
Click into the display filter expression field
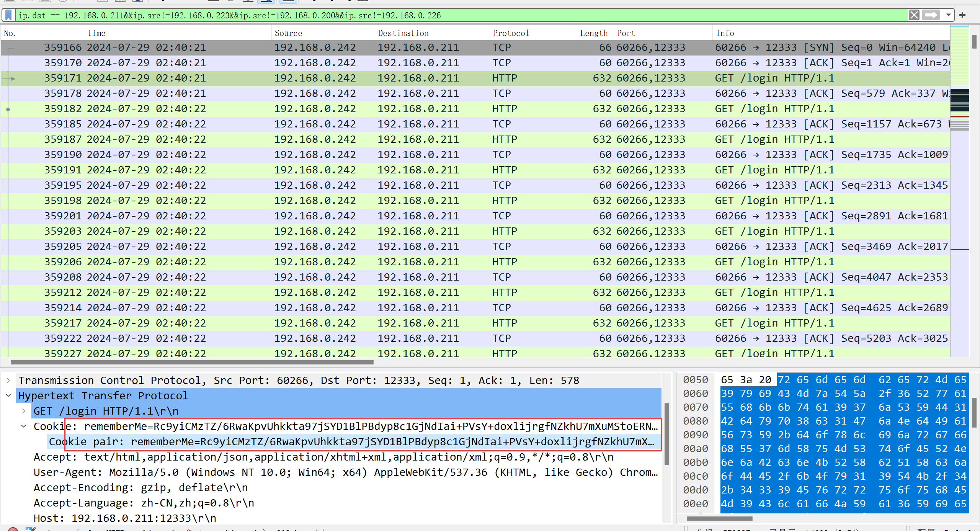[x=461, y=15]
